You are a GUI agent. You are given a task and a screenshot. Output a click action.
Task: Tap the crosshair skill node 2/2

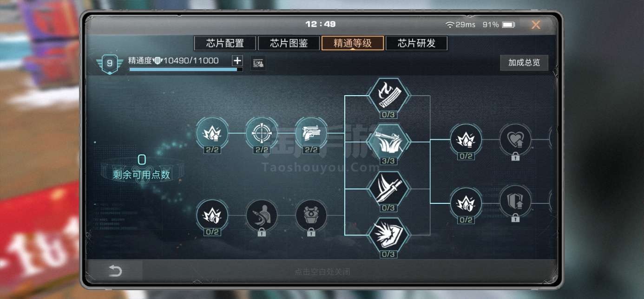tap(261, 133)
